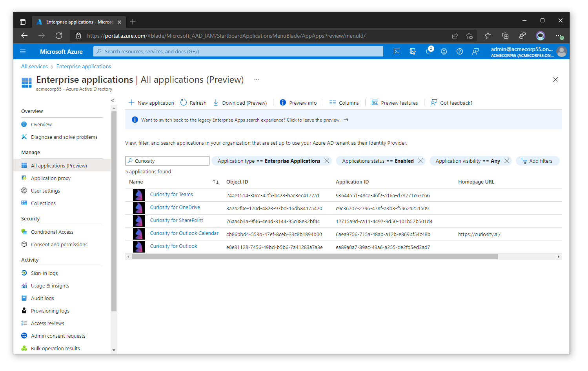Click the admin account avatar
588x371 pixels.
[562, 51]
